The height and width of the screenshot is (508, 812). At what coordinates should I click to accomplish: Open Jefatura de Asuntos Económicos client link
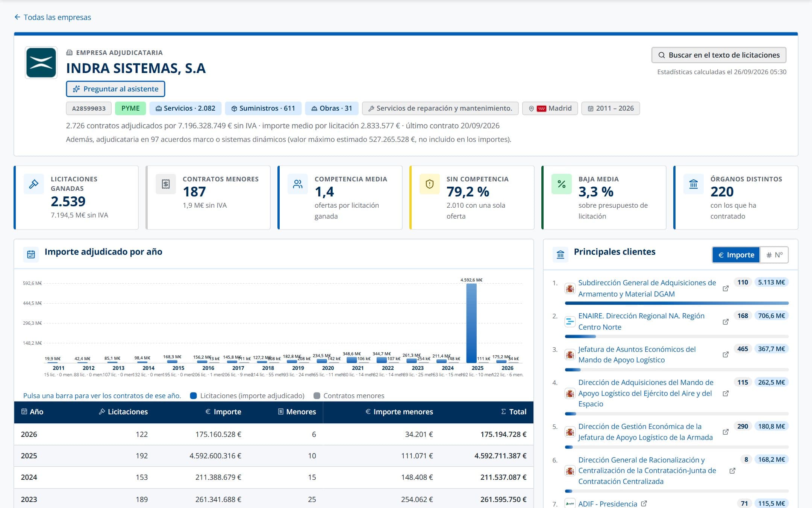tap(637, 354)
